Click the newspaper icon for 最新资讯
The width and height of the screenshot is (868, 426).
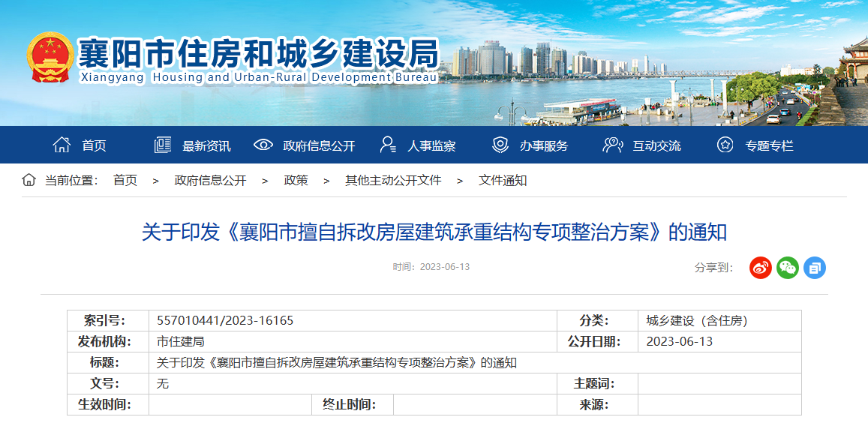(x=162, y=145)
